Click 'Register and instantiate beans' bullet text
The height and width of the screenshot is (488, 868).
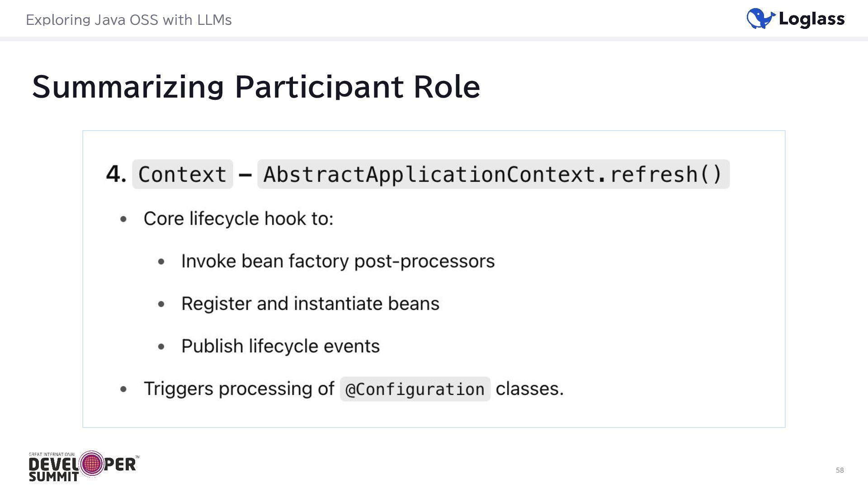(x=310, y=304)
